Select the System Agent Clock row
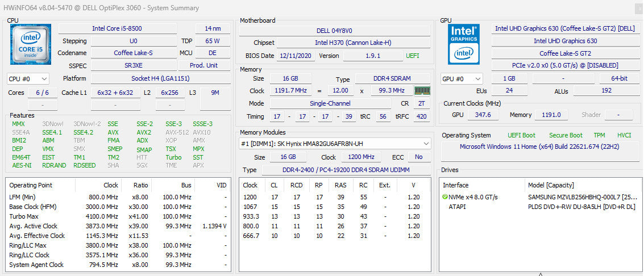644x276 pixels. click(118, 265)
